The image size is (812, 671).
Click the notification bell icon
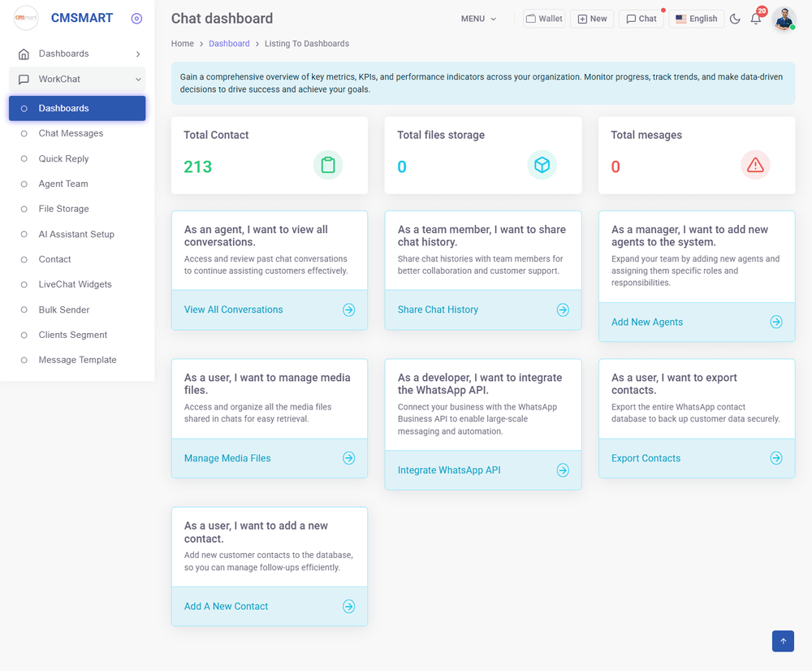[x=756, y=19]
